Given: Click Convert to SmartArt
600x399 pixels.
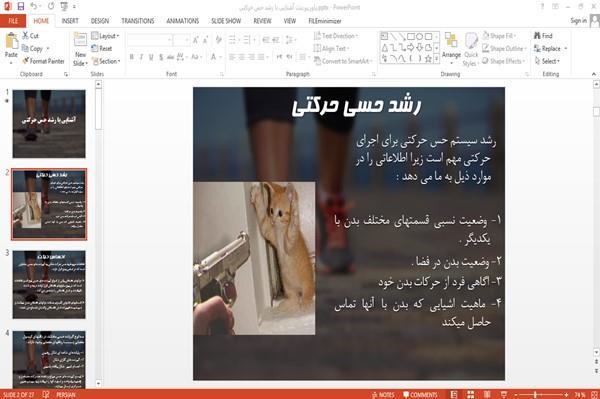Looking at the screenshot, I should point(343,61).
